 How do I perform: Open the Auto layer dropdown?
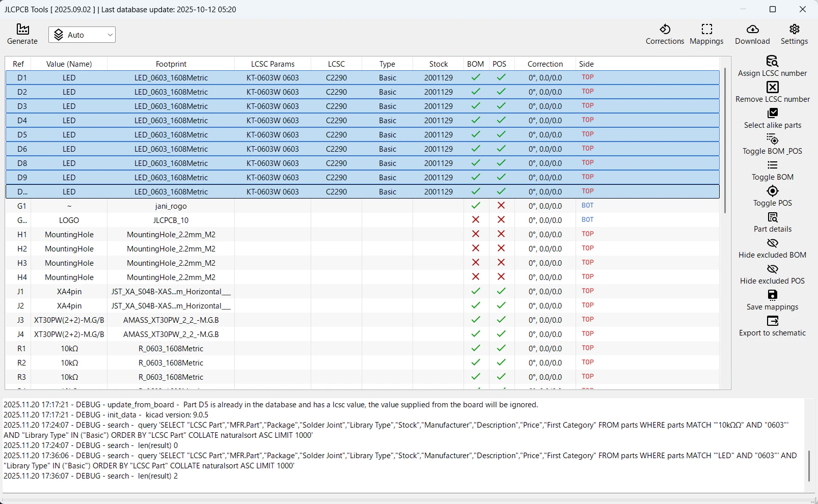[x=82, y=35]
